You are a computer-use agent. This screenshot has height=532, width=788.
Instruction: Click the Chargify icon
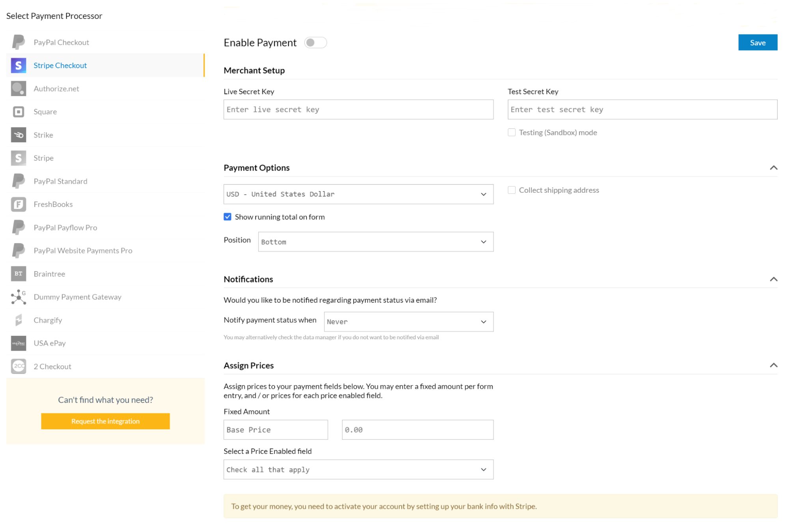[19, 320]
